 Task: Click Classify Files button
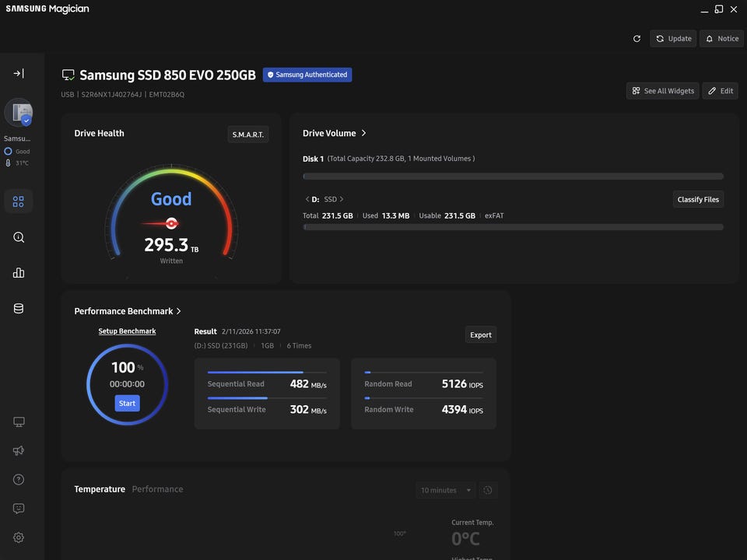tap(698, 200)
